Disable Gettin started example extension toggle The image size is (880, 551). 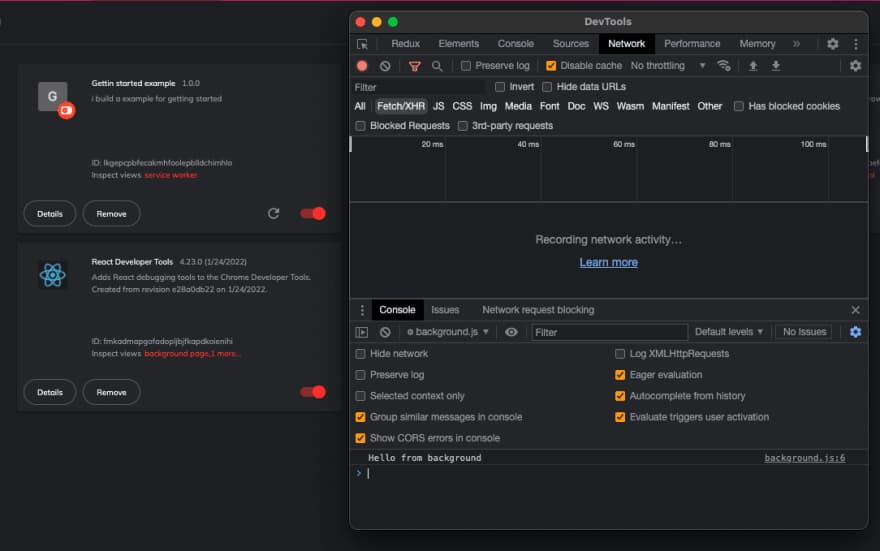(x=313, y=214)
